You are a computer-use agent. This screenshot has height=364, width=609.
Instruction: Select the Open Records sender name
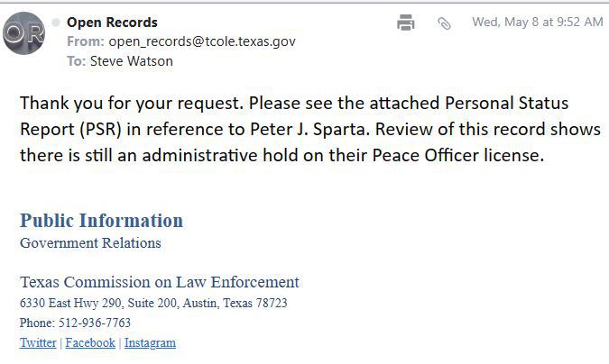pos(112,22)
